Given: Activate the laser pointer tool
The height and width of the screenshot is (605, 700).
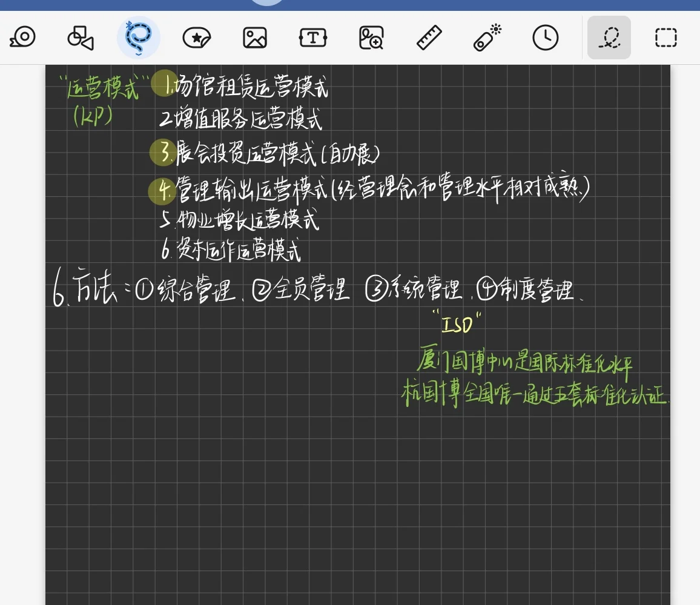Looking at the screenshot, I should (486, 38).
